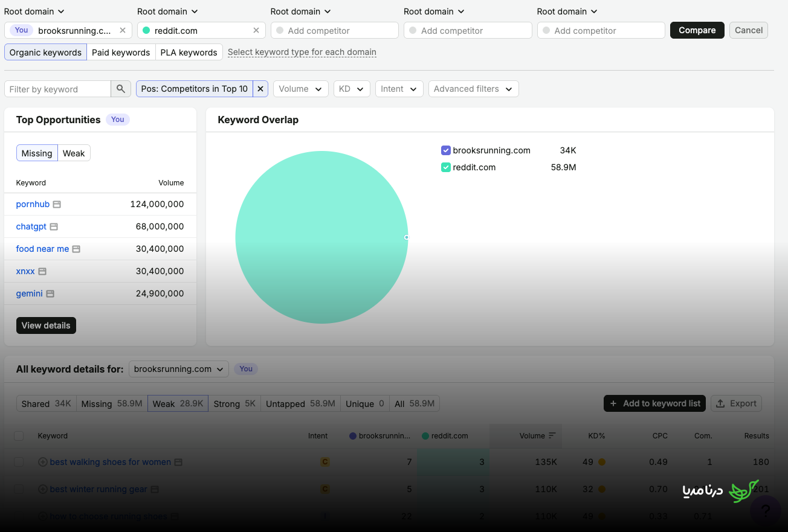Open the pornhub keyword link
Image resolution: width=788 pixels, height=532 pixels.
point(33,205)
